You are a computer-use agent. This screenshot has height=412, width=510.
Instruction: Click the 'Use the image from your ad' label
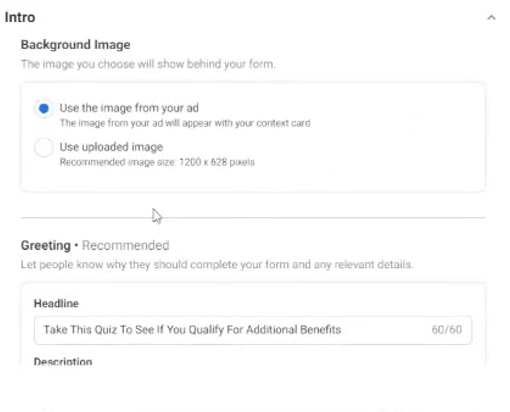(x=129, y=108)
